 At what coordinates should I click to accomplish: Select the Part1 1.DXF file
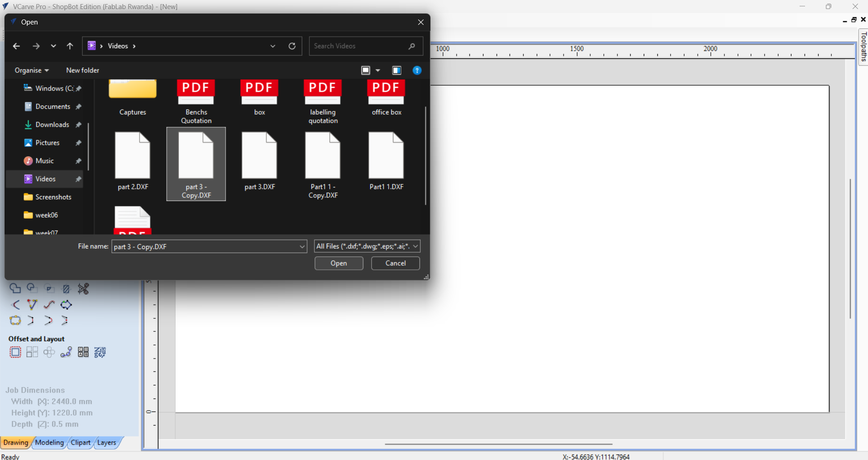tap(386, 161)
